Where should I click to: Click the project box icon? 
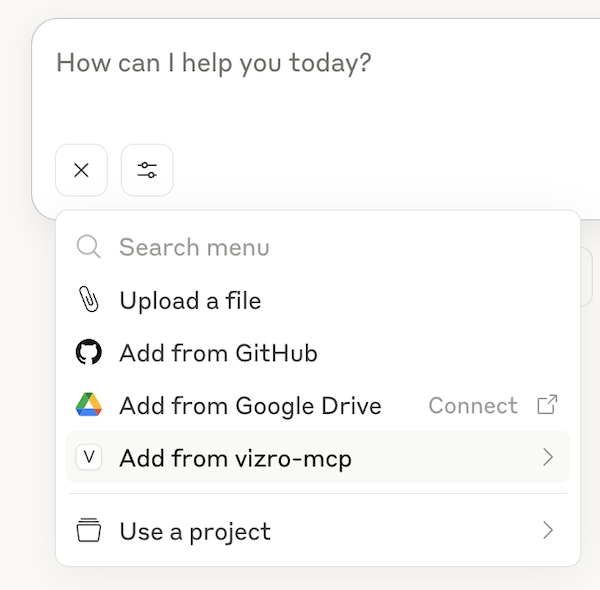pyautogui.click(x=89, y=531)
